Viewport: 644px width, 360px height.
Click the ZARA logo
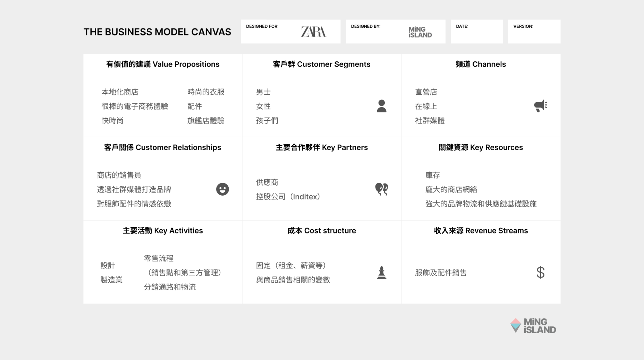pyautogui.click(x=313, y=32)
